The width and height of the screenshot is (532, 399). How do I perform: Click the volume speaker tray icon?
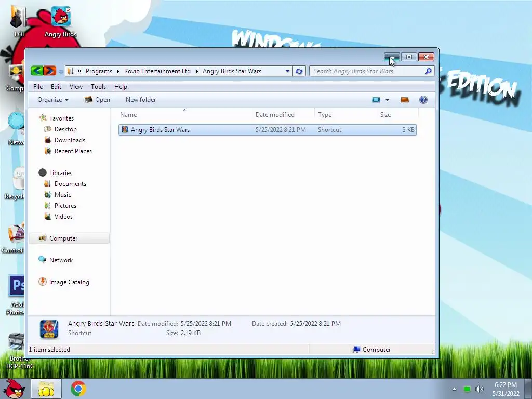point(479,389)
